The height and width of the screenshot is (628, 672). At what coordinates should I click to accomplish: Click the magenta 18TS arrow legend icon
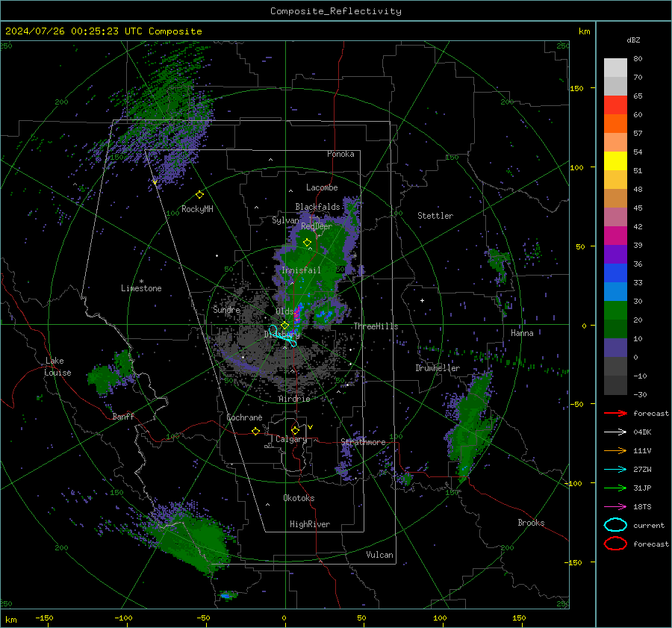click(x=615, y=507)
